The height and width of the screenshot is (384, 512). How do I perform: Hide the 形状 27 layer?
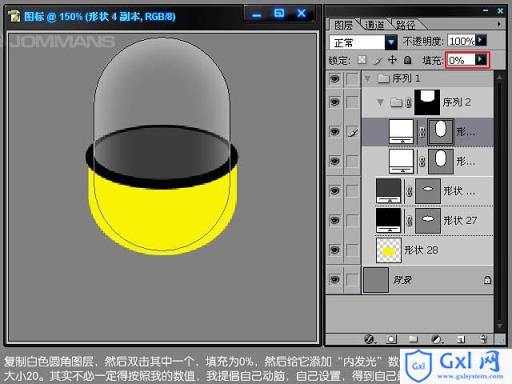coord(335,220)
